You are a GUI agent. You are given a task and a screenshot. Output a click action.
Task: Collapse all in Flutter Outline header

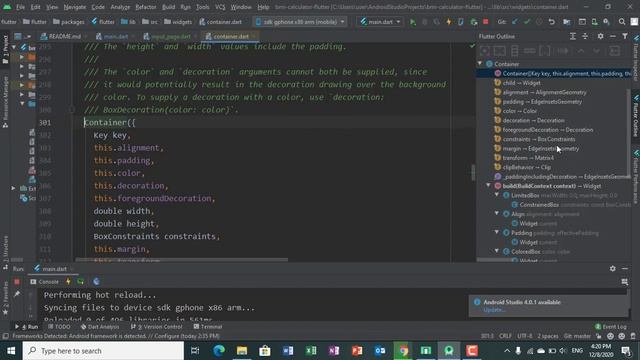[x=585, y=36]
